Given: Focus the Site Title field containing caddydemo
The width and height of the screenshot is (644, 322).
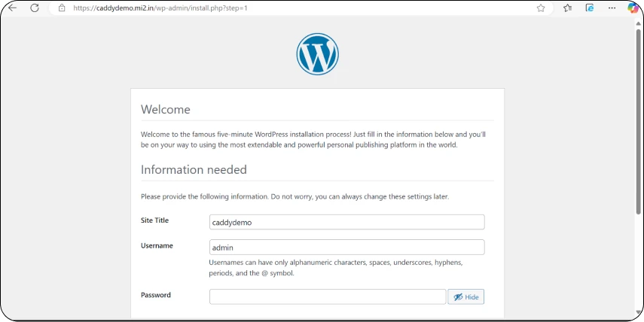Looking at the screenshot, I should pos(347,223).
